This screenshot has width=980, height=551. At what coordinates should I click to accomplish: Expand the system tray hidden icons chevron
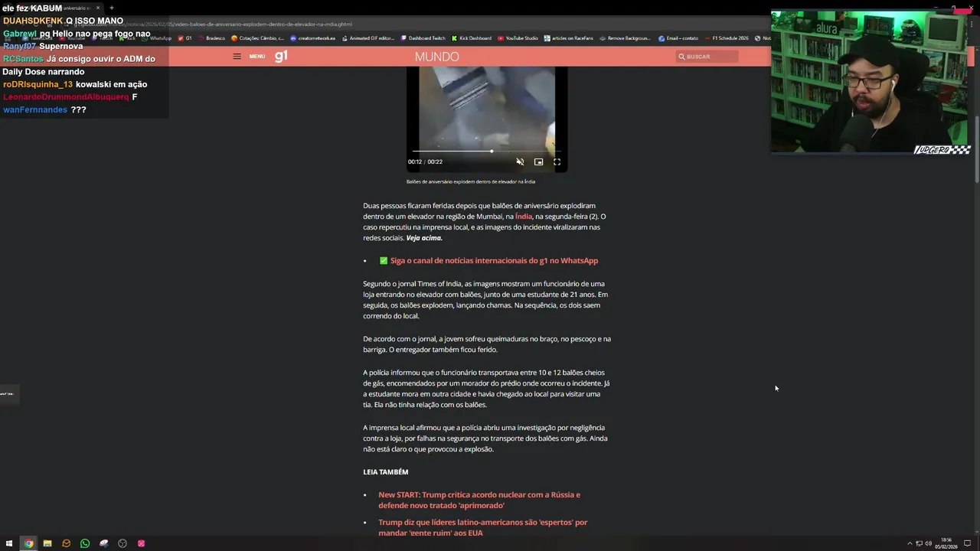coord(910,543)
